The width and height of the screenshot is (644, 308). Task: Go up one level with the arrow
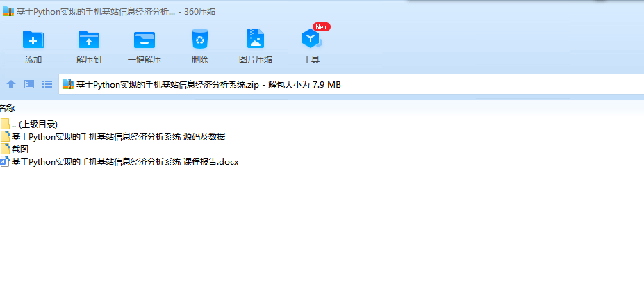(11, 84)
